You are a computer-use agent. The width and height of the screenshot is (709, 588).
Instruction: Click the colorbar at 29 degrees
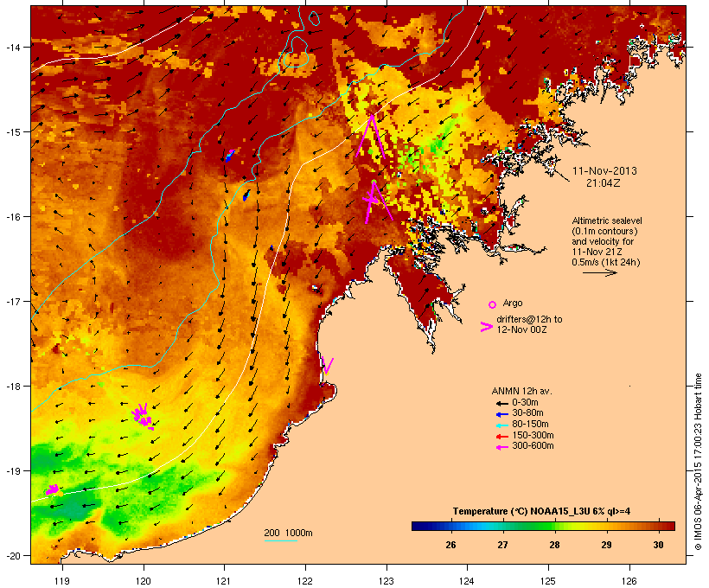click(x=606, y=526)
